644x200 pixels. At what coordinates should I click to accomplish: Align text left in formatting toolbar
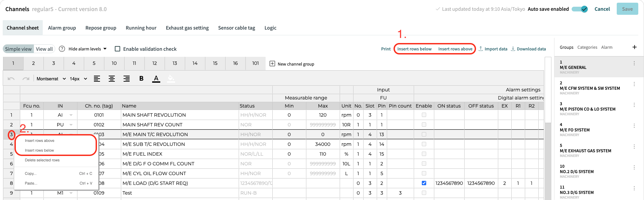pyautogui.click(x=97, y=79)
